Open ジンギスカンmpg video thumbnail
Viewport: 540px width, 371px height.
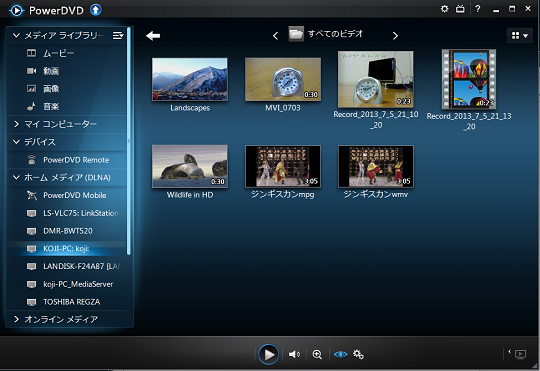[x=283, y=166]
